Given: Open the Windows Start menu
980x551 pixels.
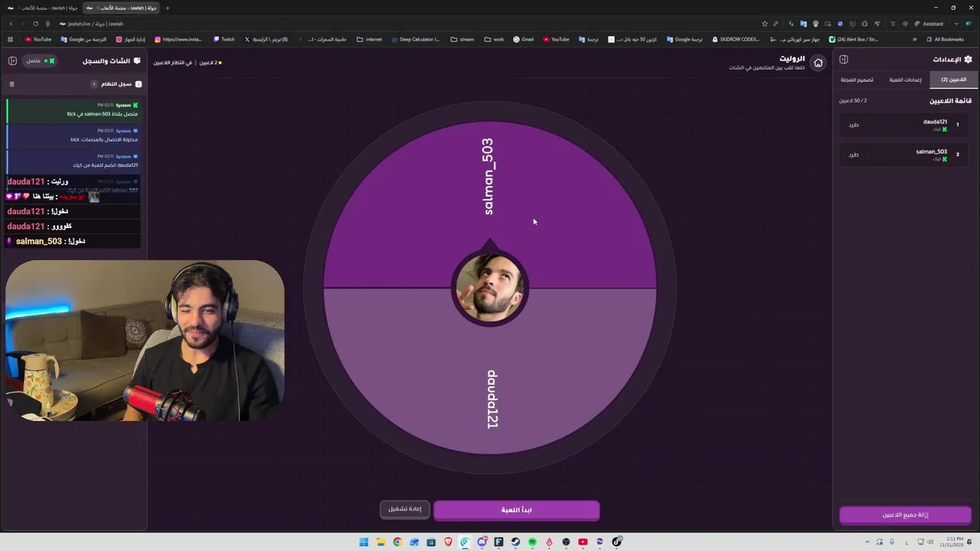Looking at the screenshot, I should pyautogui.click(x=364, y=542).
